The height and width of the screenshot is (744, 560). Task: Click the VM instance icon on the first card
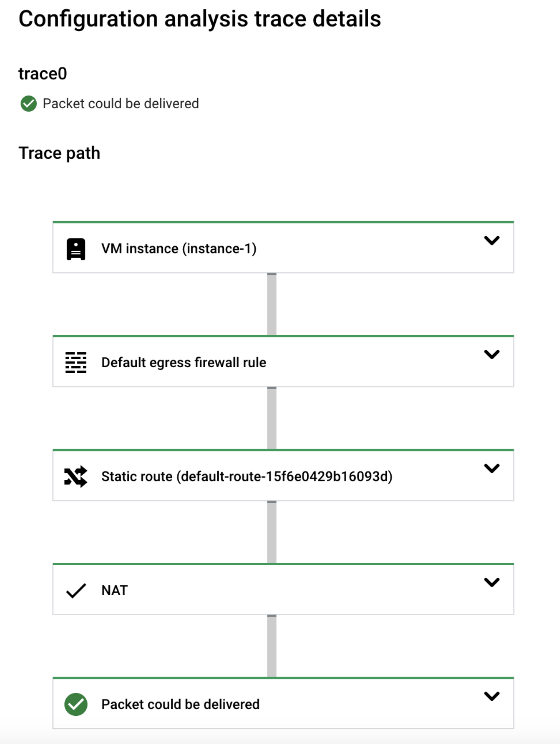[75, 248]
